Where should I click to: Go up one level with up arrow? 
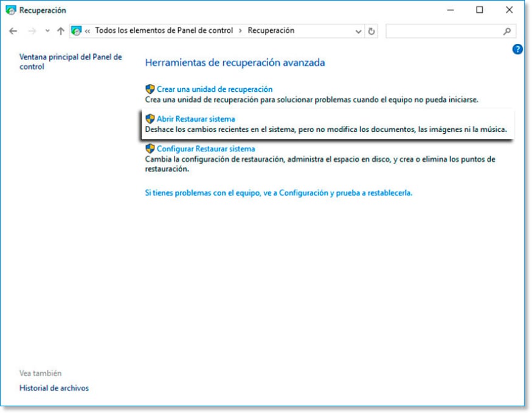(x=61, y=31)
